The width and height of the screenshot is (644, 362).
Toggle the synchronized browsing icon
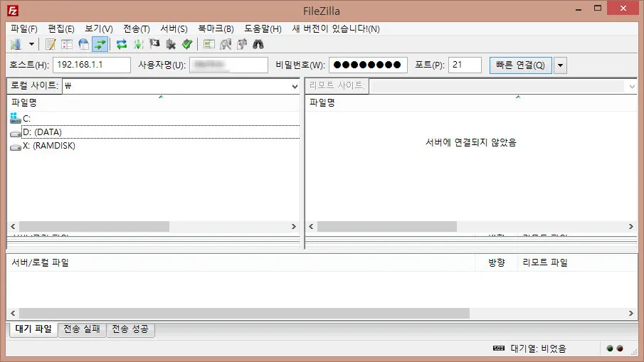pyautogui.click(x=242, y=44)
